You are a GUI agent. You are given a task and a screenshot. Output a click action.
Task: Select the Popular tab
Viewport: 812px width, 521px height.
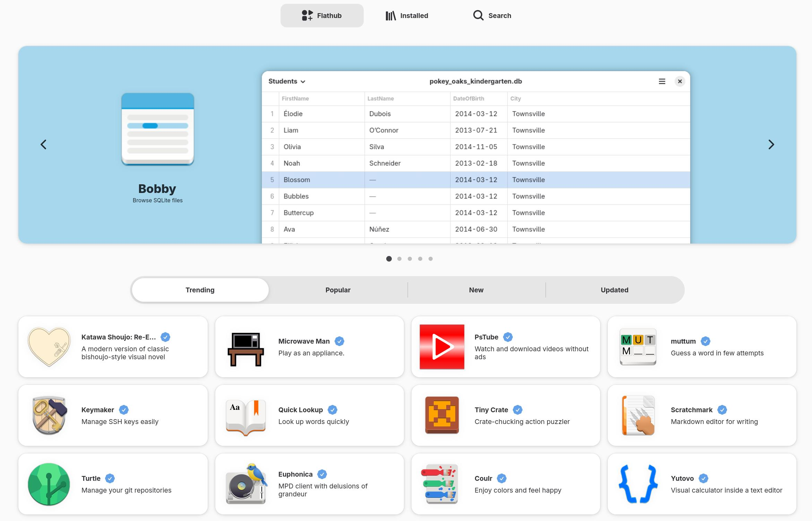(x=338, y=290)
